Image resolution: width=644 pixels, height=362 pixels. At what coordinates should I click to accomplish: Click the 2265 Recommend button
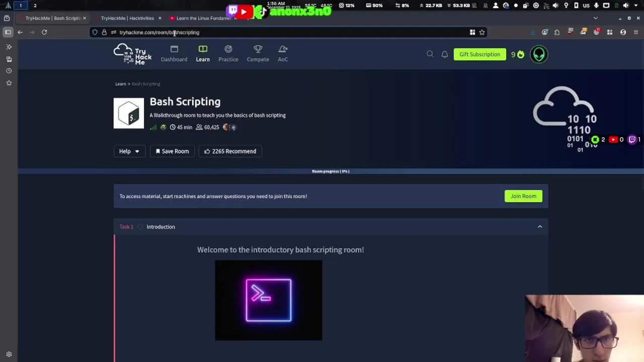click(230, 151)
